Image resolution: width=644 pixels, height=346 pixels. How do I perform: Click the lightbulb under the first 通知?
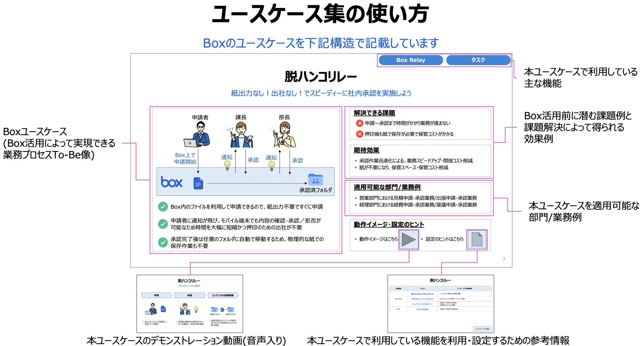click(x=227, y=166)
